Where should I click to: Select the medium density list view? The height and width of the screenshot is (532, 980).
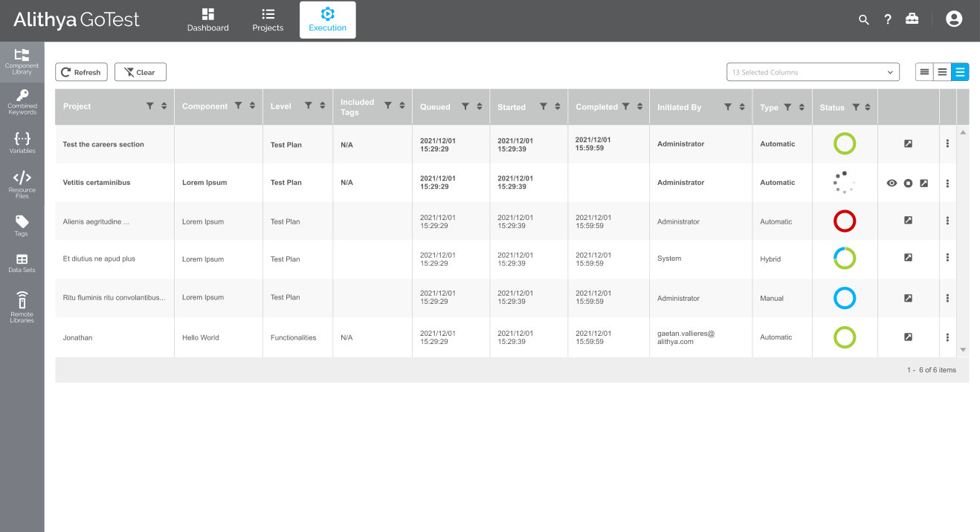942,71
